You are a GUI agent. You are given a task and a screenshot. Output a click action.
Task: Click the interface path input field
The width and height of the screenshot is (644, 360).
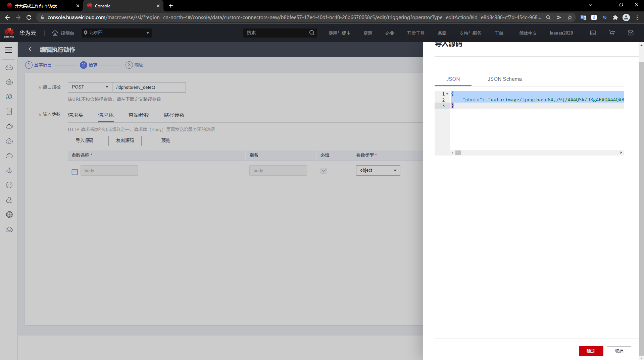pos(149,87)
